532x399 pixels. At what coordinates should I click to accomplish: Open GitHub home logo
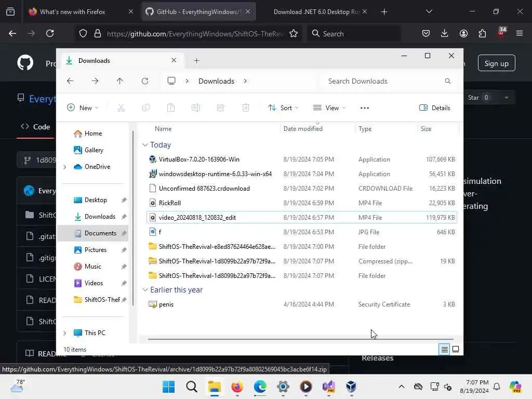click(25, 63)
